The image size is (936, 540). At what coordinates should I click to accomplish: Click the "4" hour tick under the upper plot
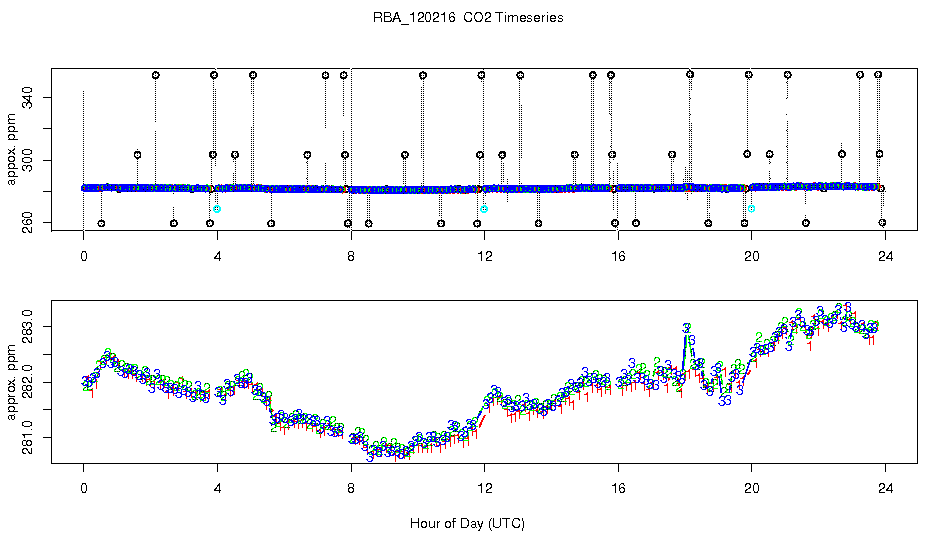[217, 256]
